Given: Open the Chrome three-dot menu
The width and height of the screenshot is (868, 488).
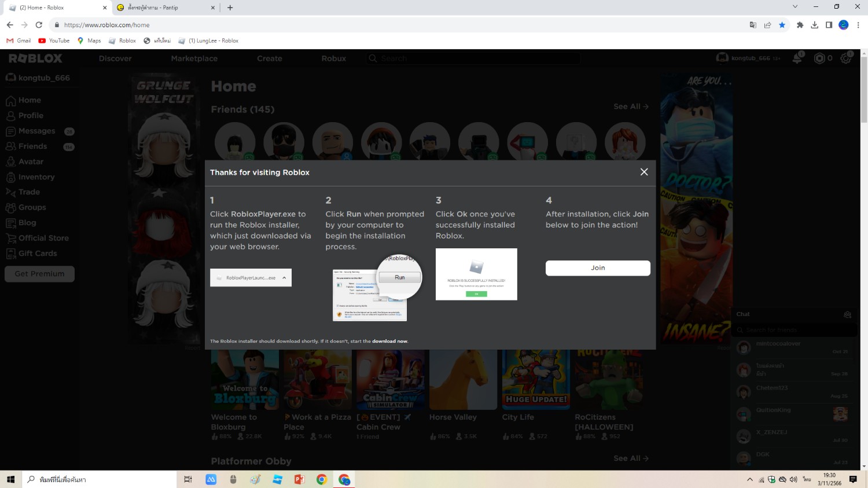Looking at the screenshot, I should (x=858, y=25).
